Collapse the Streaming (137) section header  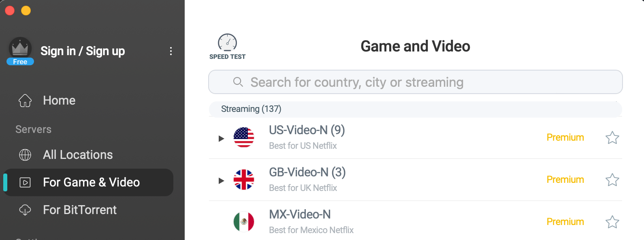coord(416,109)
